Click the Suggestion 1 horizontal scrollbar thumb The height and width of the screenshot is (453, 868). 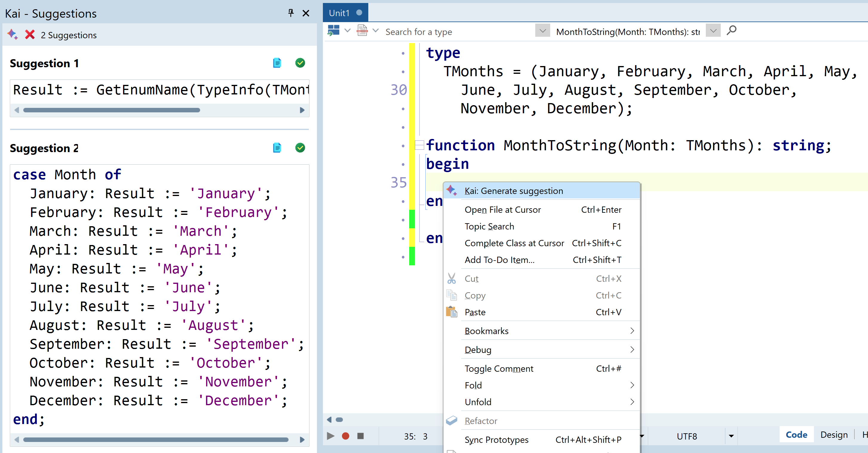pos(111,110)
